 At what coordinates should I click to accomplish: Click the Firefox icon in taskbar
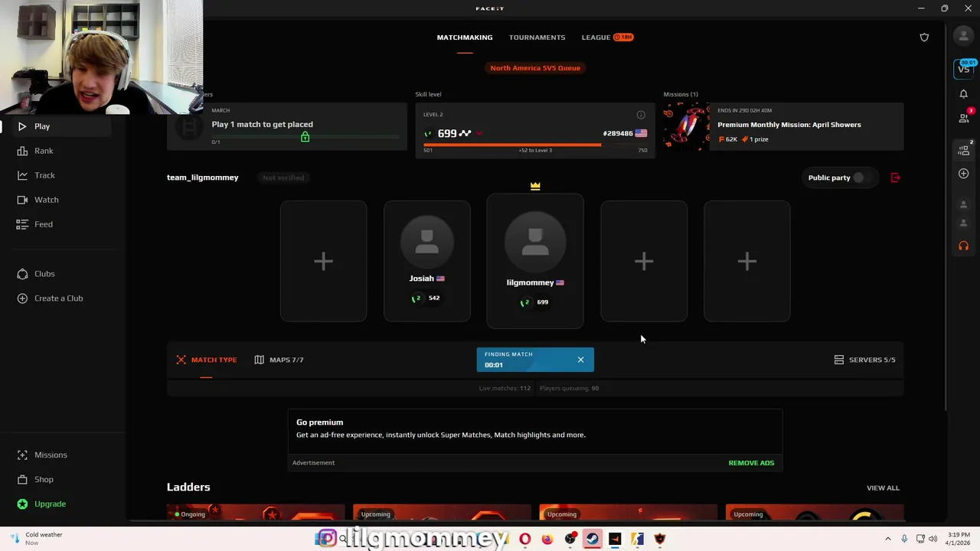pos(547,539)
